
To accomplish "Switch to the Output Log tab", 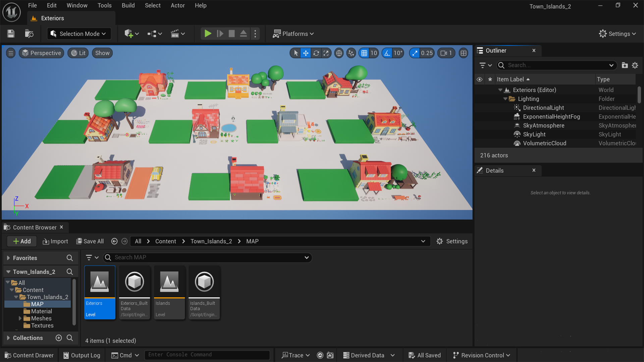I will click(82, 355).
